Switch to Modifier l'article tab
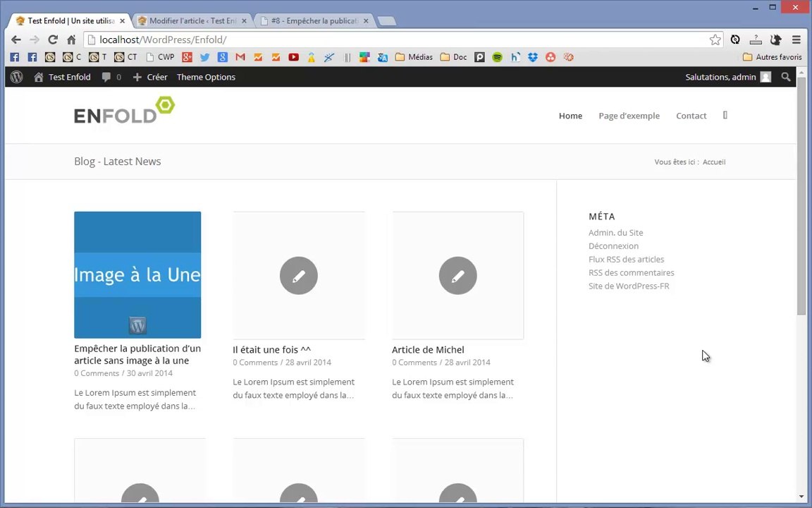 192,20
